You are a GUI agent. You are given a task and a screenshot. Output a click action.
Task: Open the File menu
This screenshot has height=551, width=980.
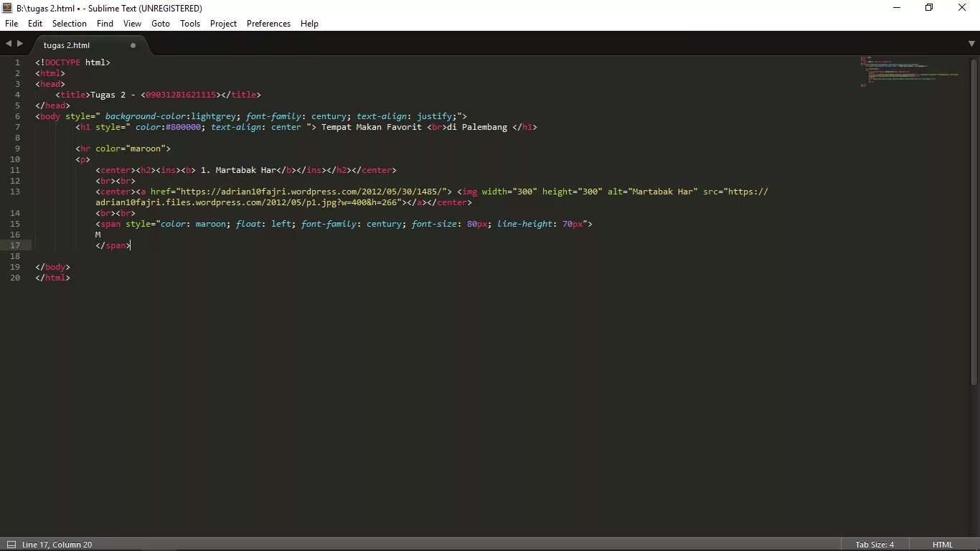point(11,24)
